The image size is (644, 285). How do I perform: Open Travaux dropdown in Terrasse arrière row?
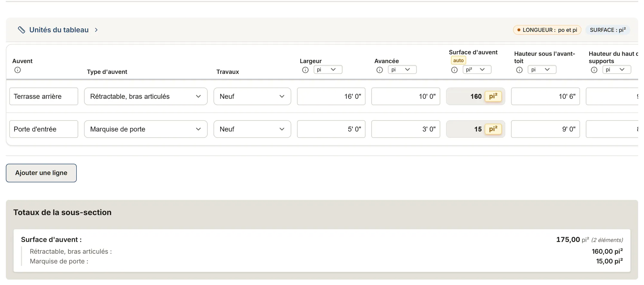pyautogui.click(x=252, y=96)
